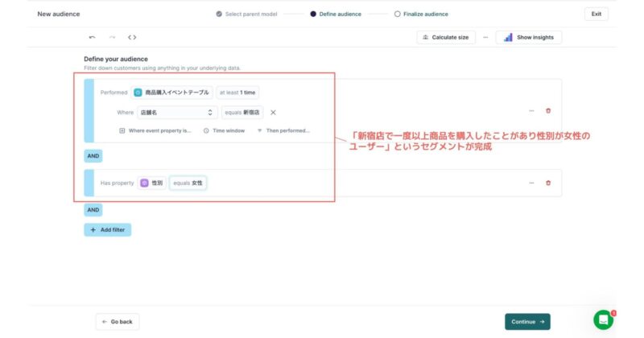Click 'Then performed...' funnel option

point(283,130)
